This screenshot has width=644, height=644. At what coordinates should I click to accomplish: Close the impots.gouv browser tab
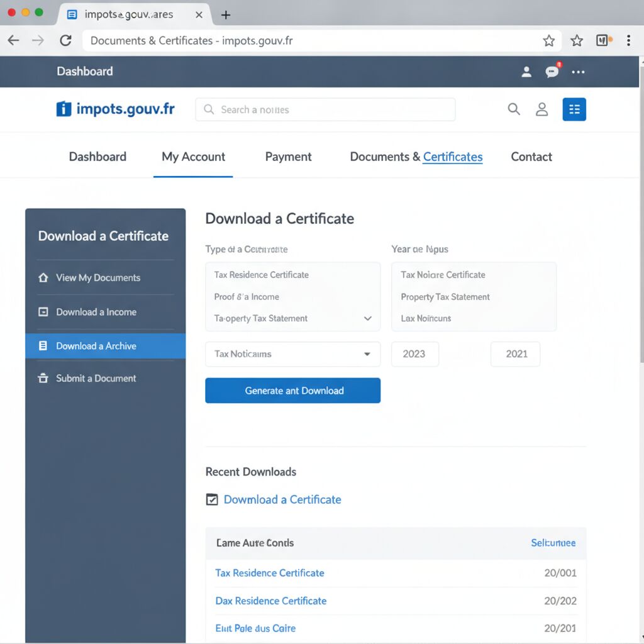pos(199,15)
